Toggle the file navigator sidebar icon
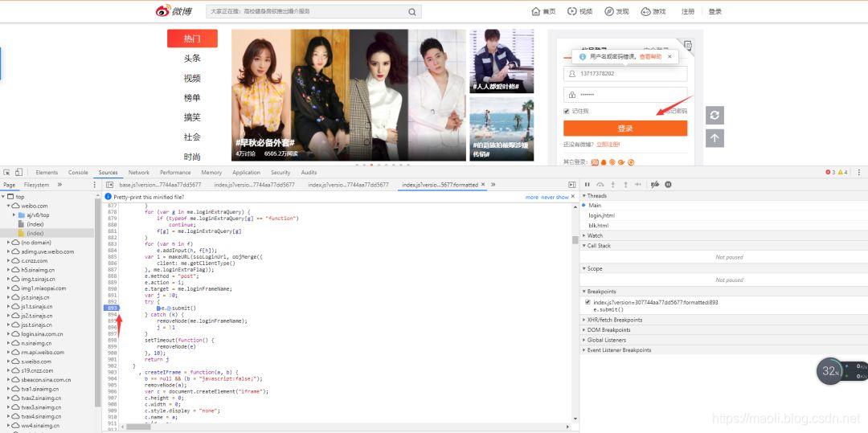Viewport: 868px width, 433px height. point(109,185)
